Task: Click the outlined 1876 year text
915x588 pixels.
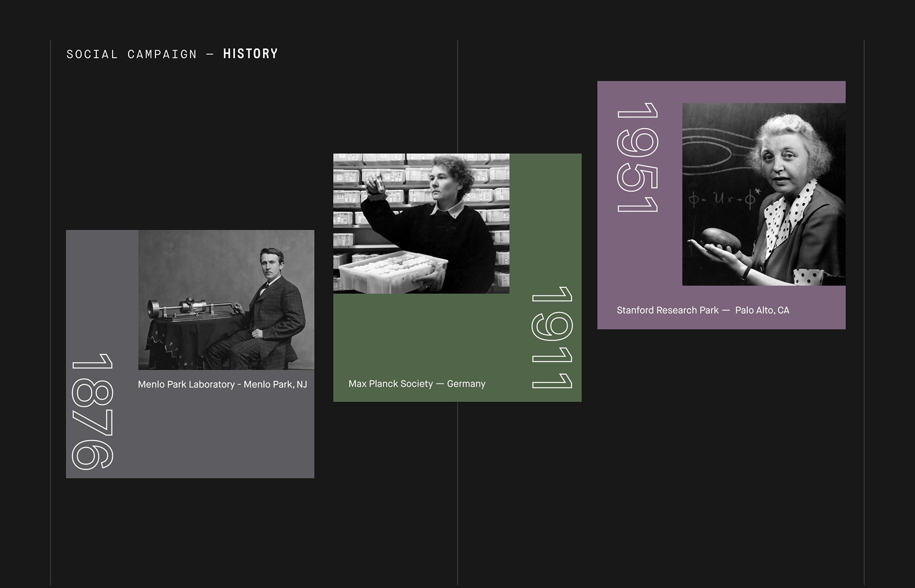Action: 92,411
